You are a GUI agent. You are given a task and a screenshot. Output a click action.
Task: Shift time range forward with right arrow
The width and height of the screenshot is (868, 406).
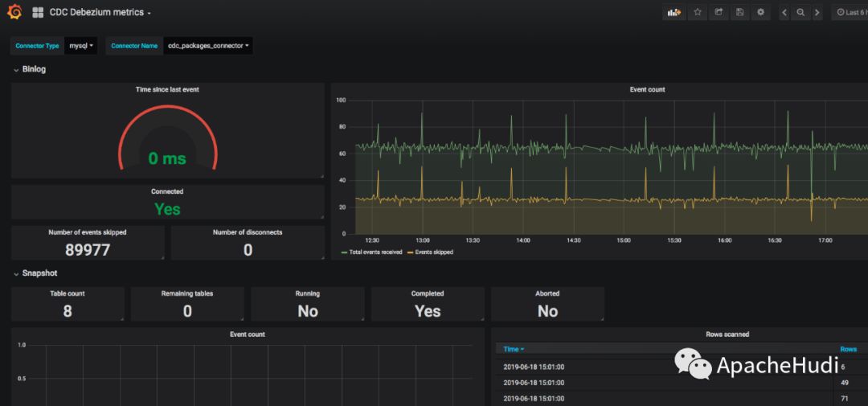[x=817, y=12]
